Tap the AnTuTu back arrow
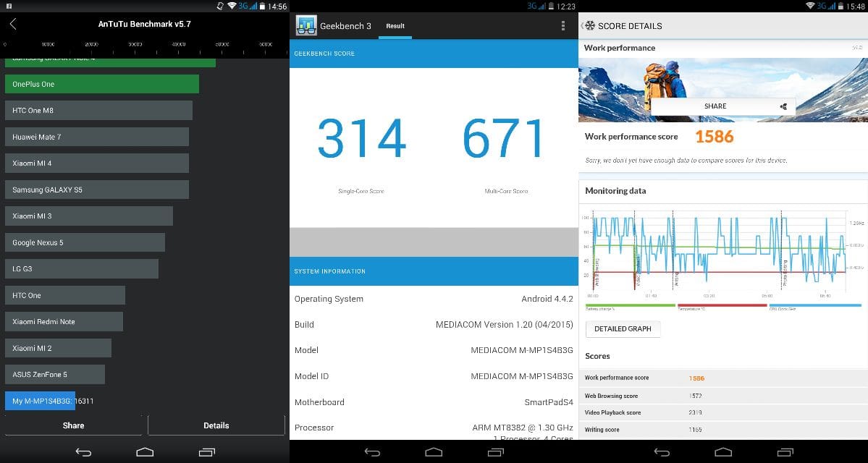 (13, 25)
